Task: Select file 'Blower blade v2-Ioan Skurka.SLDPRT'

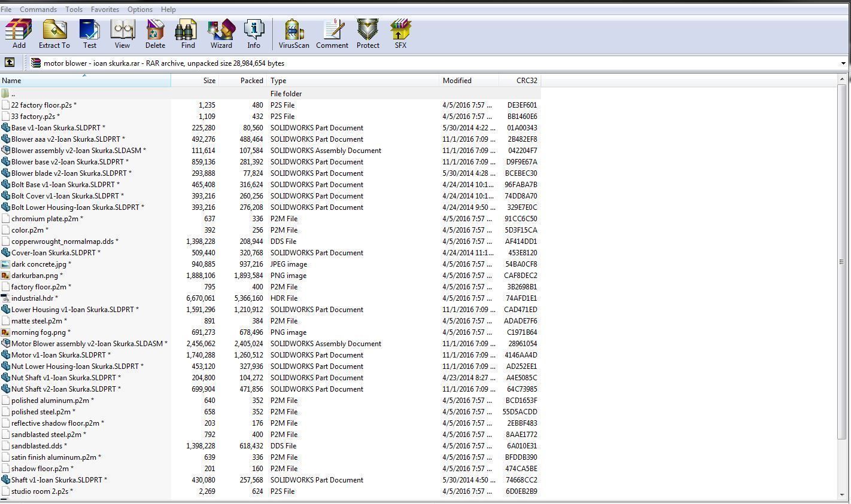Action: click(x=71, y=173)
